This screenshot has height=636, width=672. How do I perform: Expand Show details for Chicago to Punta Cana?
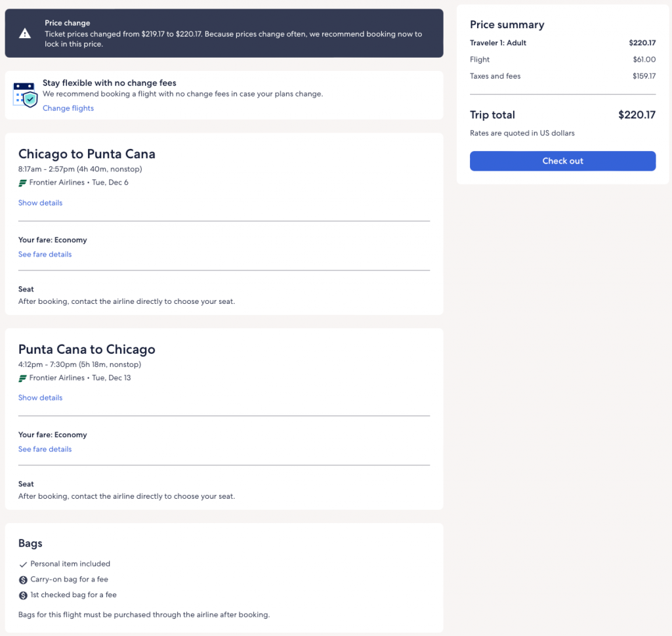click(x=40, y=203)
